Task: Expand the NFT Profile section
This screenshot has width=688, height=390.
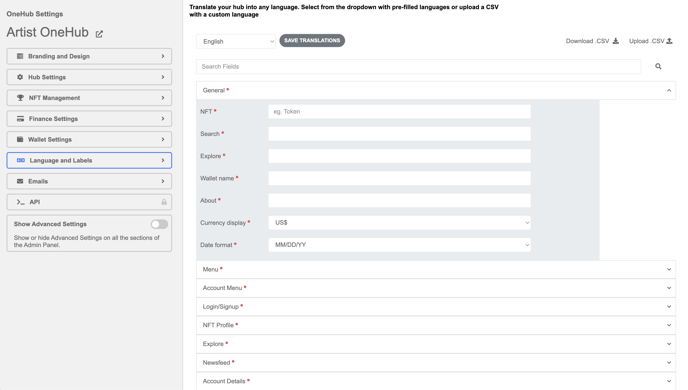Action: pos(436,325)
